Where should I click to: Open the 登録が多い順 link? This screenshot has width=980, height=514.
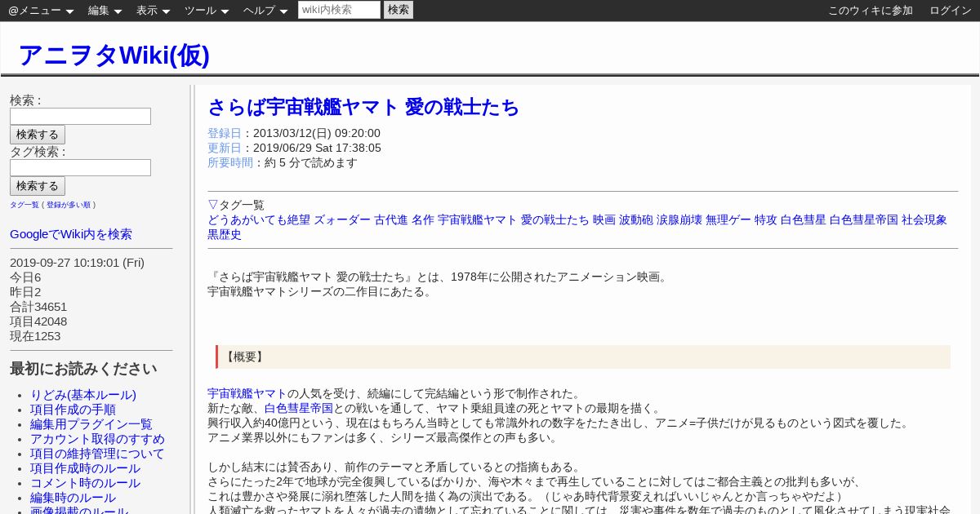[x=69, y=205]
